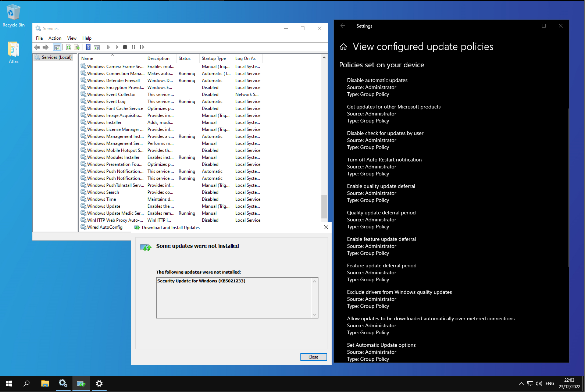Sort by the Description column header

161,58
